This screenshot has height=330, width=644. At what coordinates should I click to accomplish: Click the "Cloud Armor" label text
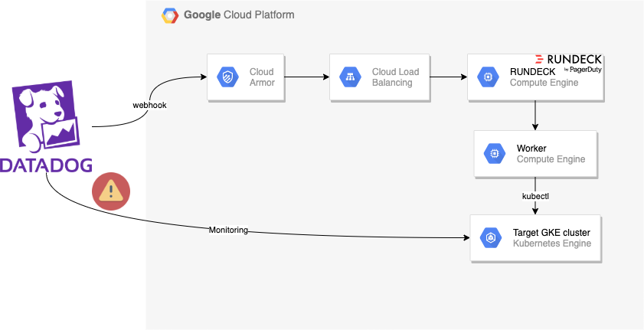[x=262, y=77]
